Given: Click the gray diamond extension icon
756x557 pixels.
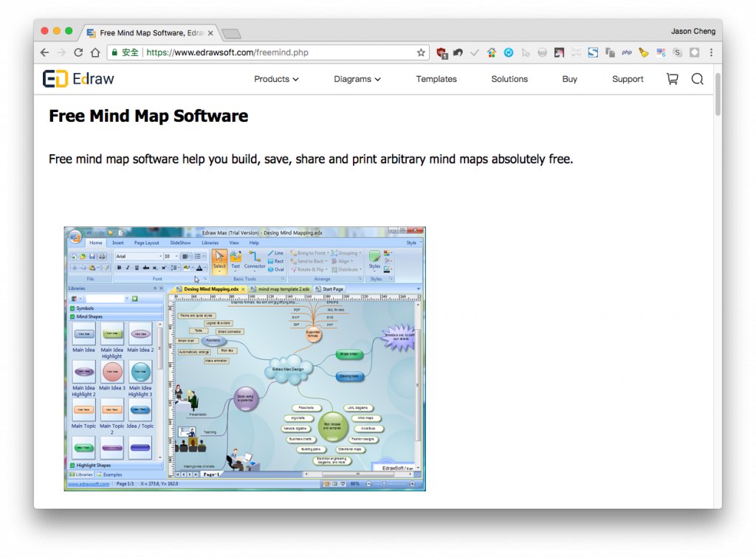Looking at the screenshot, I should (x=694, y=52).
